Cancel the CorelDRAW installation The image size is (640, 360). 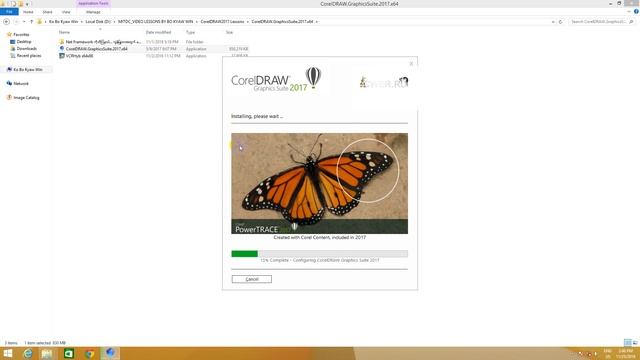251,279
